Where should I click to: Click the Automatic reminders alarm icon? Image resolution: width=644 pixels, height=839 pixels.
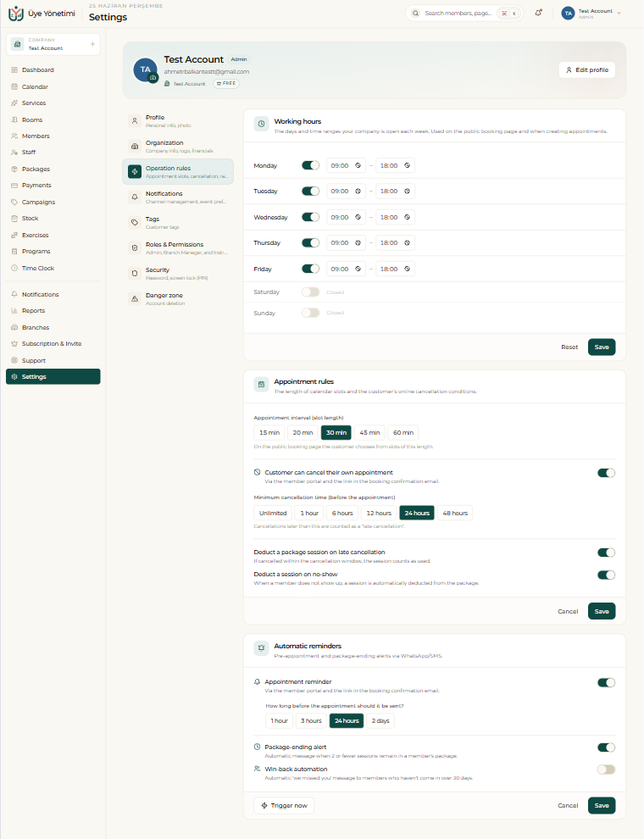[261, 648]
